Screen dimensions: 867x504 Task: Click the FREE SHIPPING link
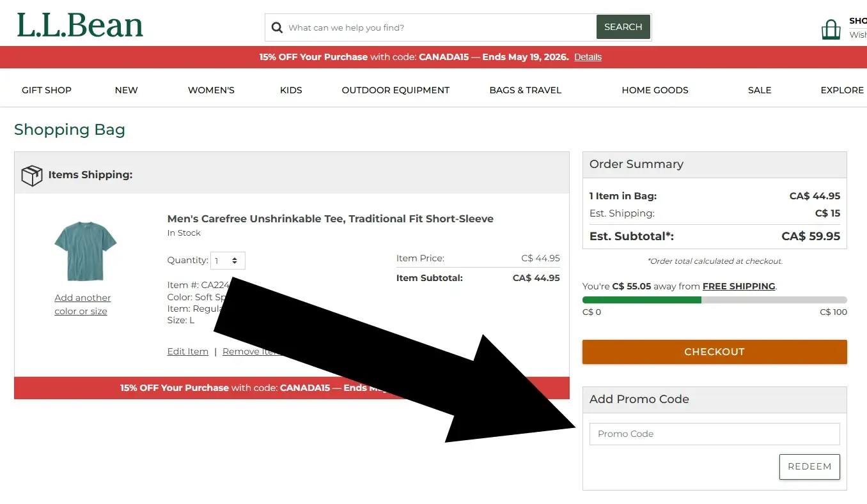click(x=738, y=286)
